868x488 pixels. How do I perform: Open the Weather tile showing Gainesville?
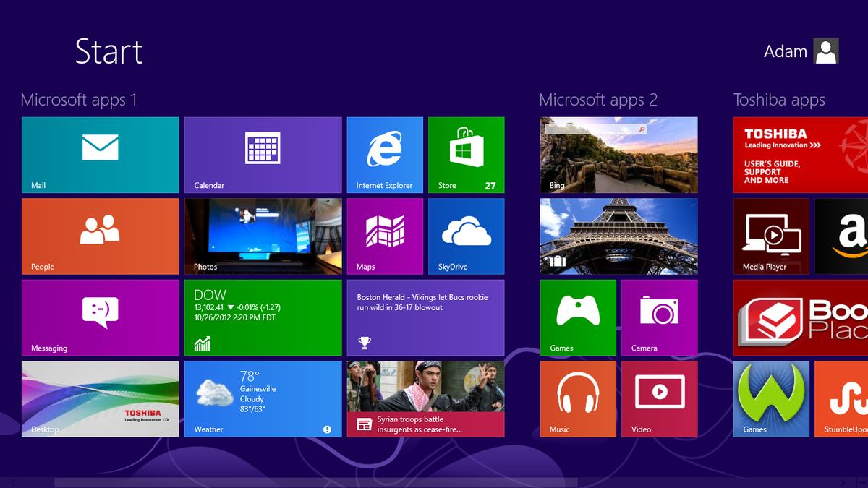[x=263, y=399]
